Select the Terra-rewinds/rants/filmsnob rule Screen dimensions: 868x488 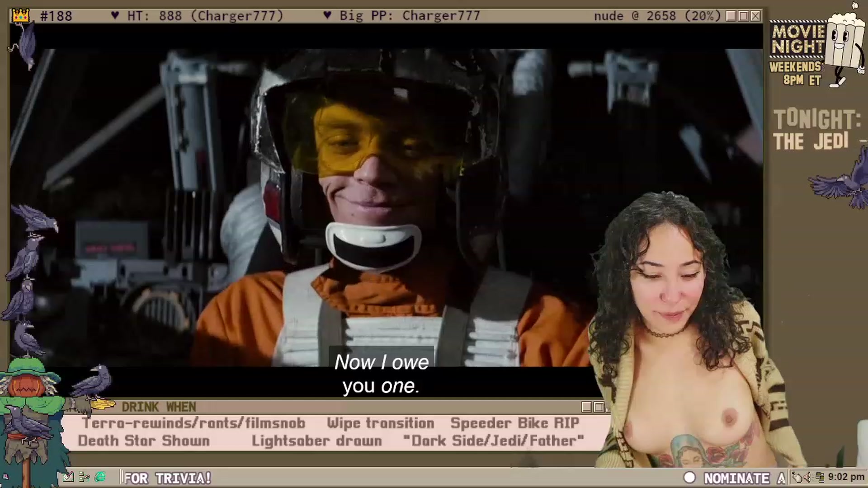193,423
